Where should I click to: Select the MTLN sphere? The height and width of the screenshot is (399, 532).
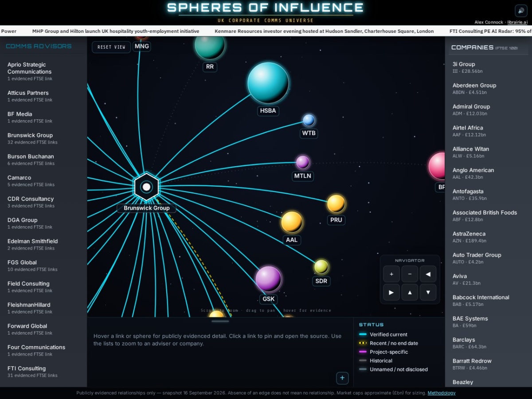pyautogui.click(x=303, y=162)
